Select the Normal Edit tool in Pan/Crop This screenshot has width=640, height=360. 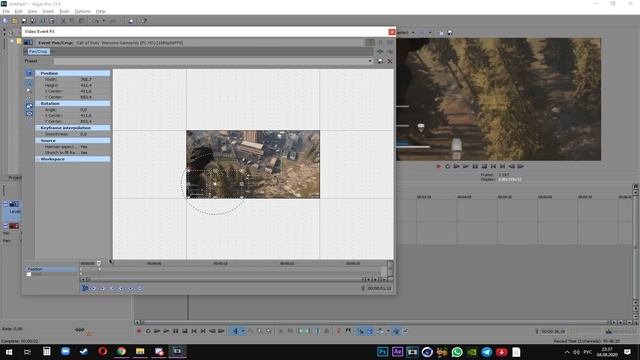click(29, 83)
